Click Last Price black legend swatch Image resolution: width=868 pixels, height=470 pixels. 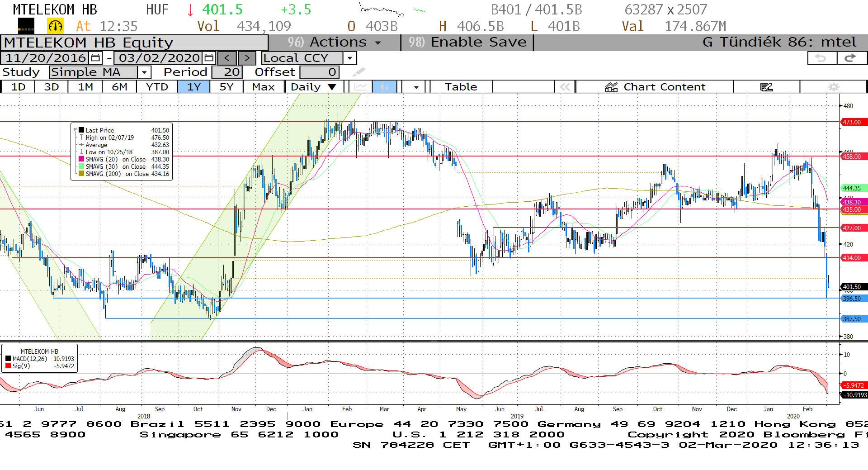pyautogui.click(x=81, y=130)
